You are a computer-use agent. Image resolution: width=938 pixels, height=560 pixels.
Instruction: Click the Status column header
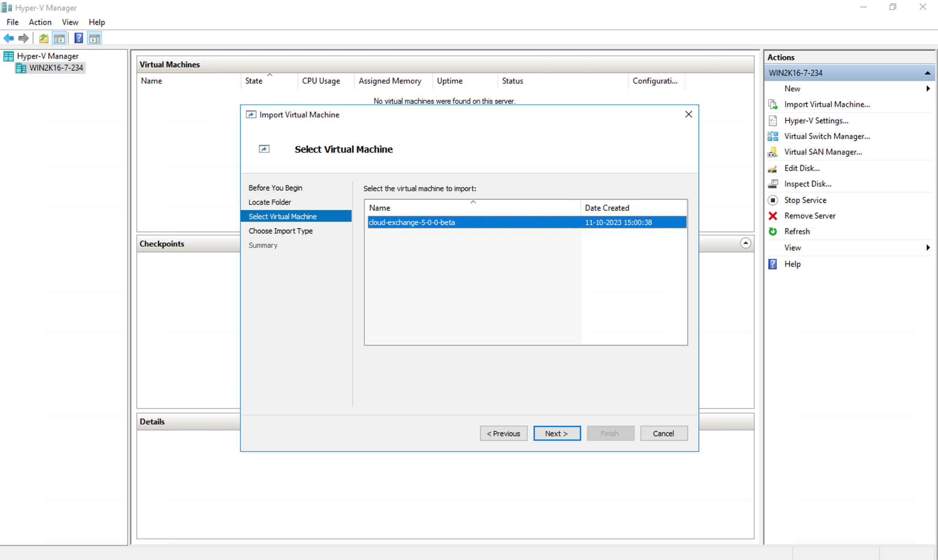point(563,81)
